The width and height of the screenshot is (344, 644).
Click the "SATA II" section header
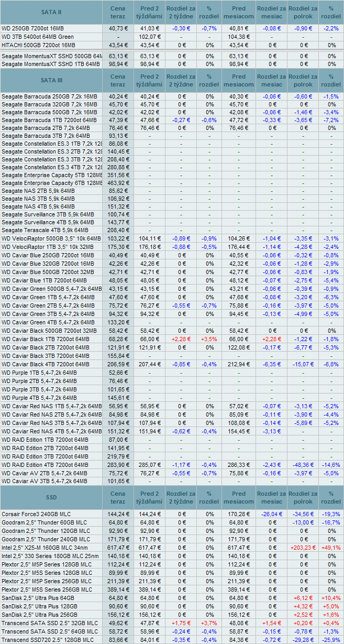(51, 12)
